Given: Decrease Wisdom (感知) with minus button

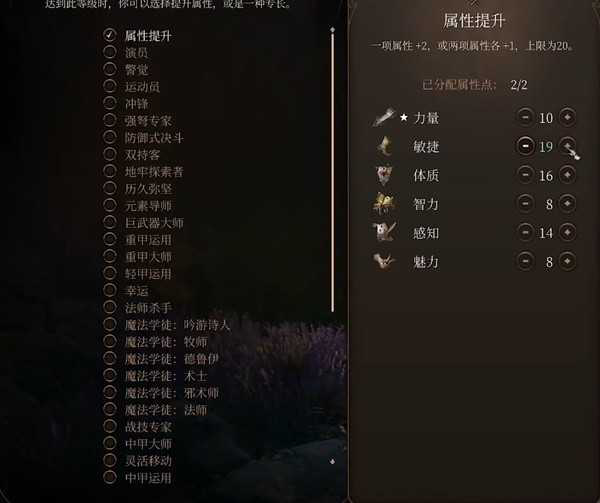Looking at the screenshot, I should point(525,232).
